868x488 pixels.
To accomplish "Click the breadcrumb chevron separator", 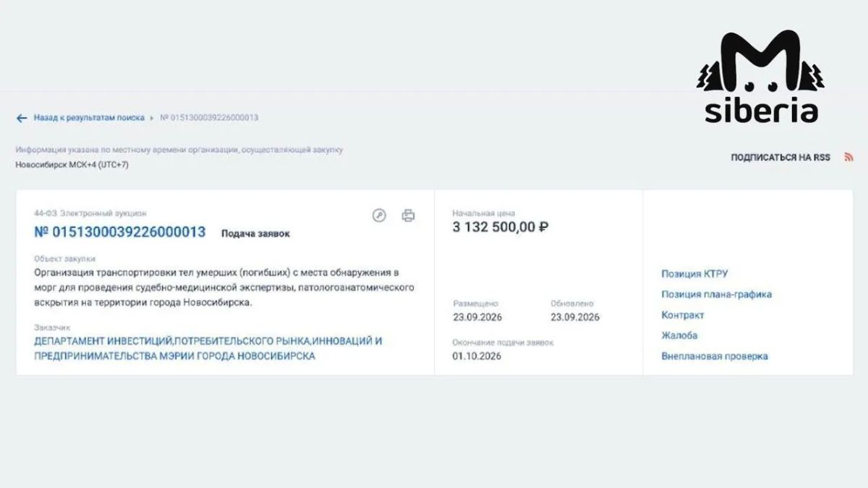I will (152, 117).
